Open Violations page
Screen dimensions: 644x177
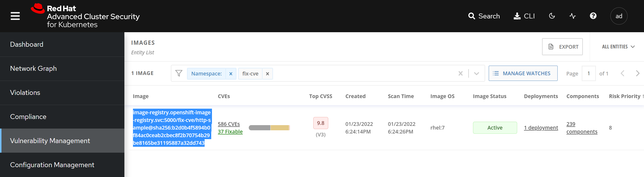click(62, 93)
